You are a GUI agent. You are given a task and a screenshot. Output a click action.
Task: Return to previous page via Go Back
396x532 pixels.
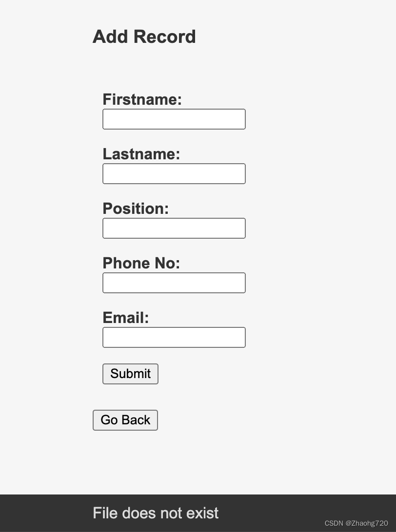tap(125, 420)
